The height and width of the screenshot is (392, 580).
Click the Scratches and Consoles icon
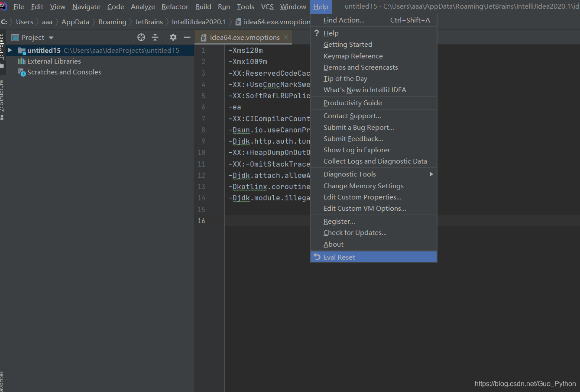pos(22,72)
